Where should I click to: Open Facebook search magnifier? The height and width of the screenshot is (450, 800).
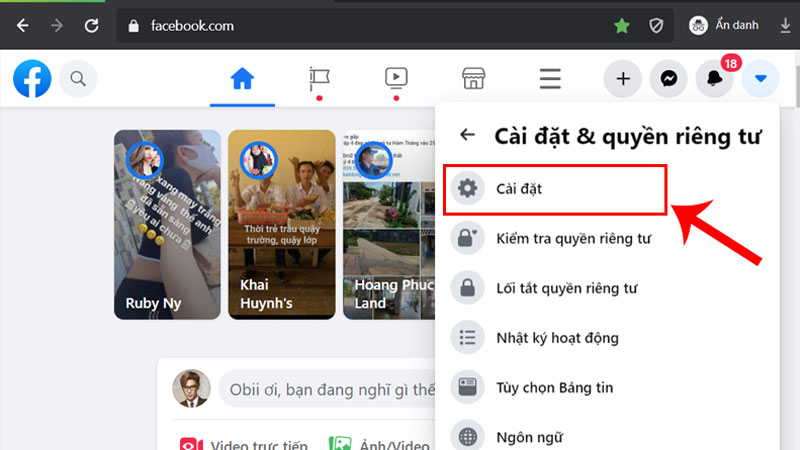[x=78, y=79]
